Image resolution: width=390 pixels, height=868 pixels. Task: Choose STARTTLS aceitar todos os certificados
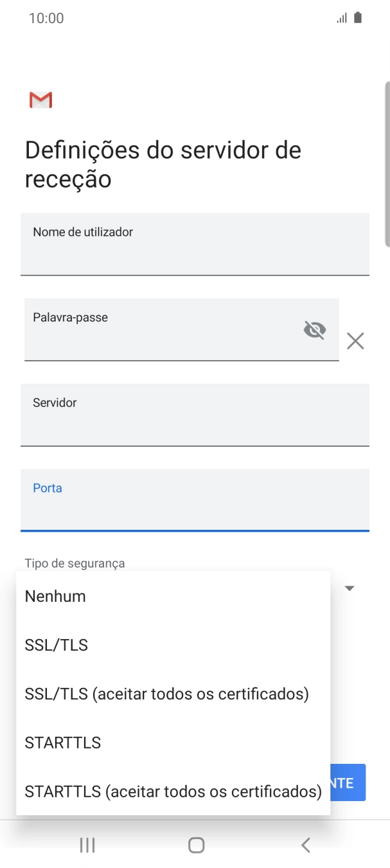tap(172, 791)
